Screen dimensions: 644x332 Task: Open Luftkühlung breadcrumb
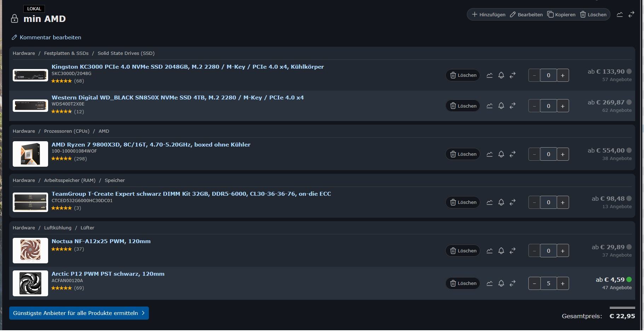58,228
